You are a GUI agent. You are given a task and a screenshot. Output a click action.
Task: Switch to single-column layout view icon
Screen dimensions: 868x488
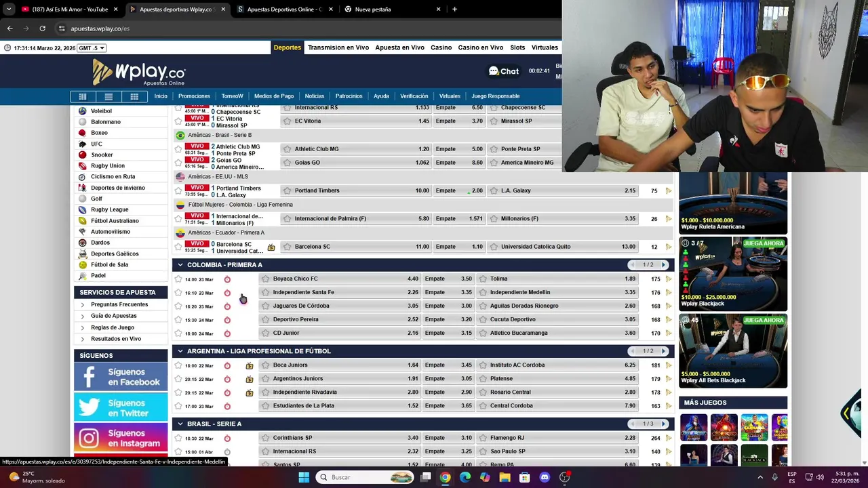[83, 96]
